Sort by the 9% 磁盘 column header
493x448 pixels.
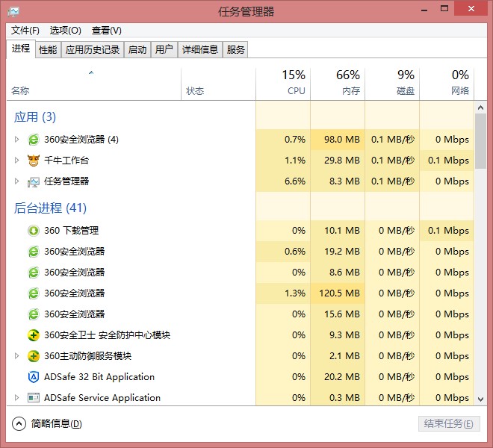click(x=392, y=84)
